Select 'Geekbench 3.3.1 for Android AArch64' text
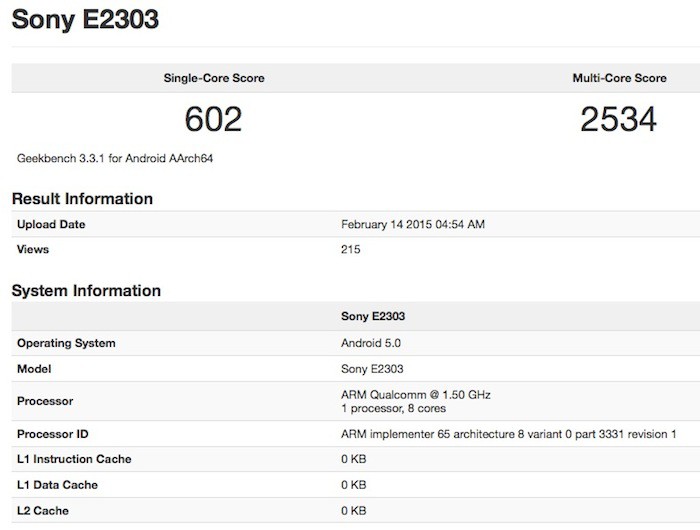This screenshot has width=700, height=530. [x=115, y=159]
